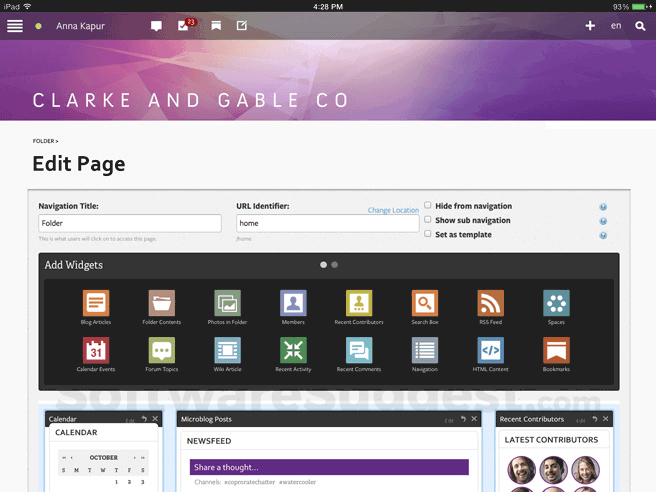
Task: Open the hamburger main menu
Action: point(15,26)
